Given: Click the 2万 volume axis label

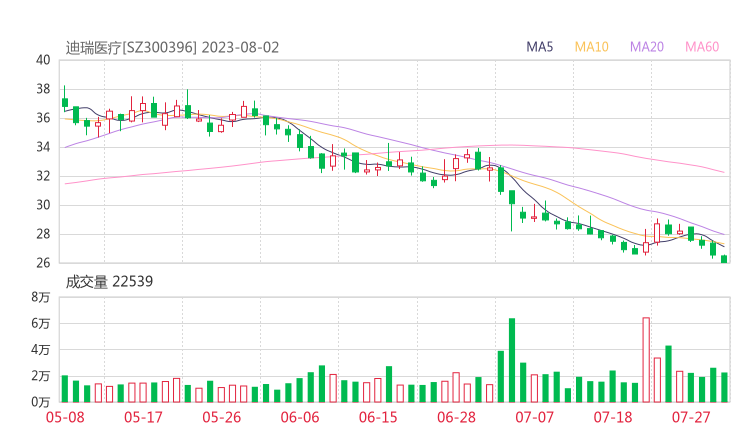Looking at the screenshot, I should 41,376.
